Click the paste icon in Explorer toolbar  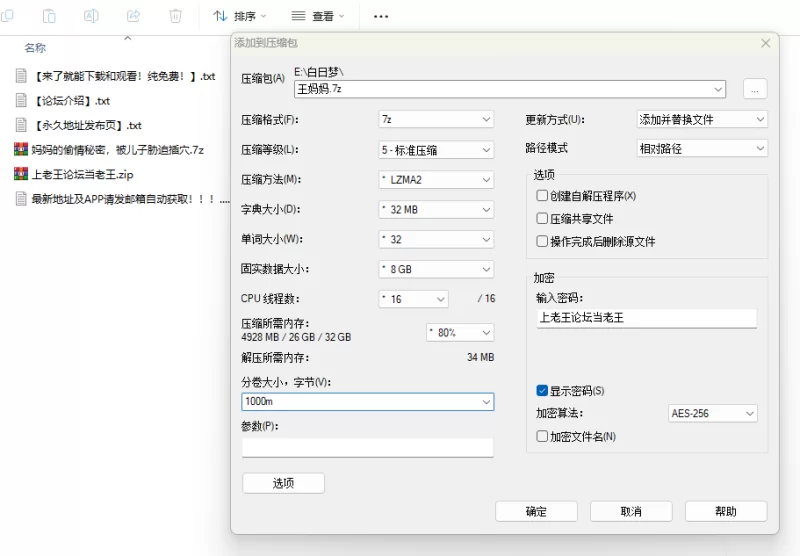[50, 16]
